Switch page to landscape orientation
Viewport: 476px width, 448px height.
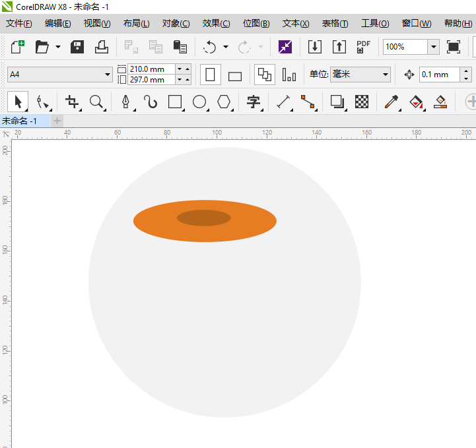pos(235,75)
